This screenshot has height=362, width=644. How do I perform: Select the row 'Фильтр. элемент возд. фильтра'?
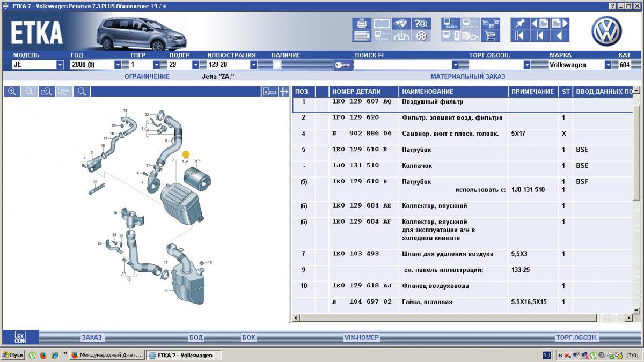coord(463,117)
